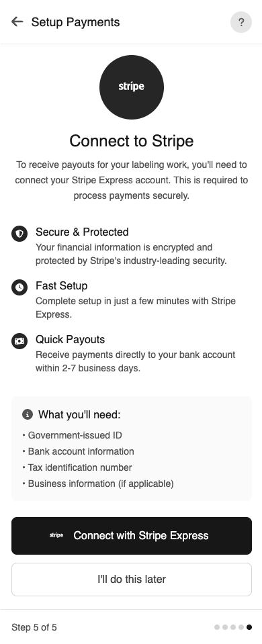The width and height of the screenshot is (262, 644).
Task: Click the shield icon beside Secure & Protected
Action: (19, 234)
